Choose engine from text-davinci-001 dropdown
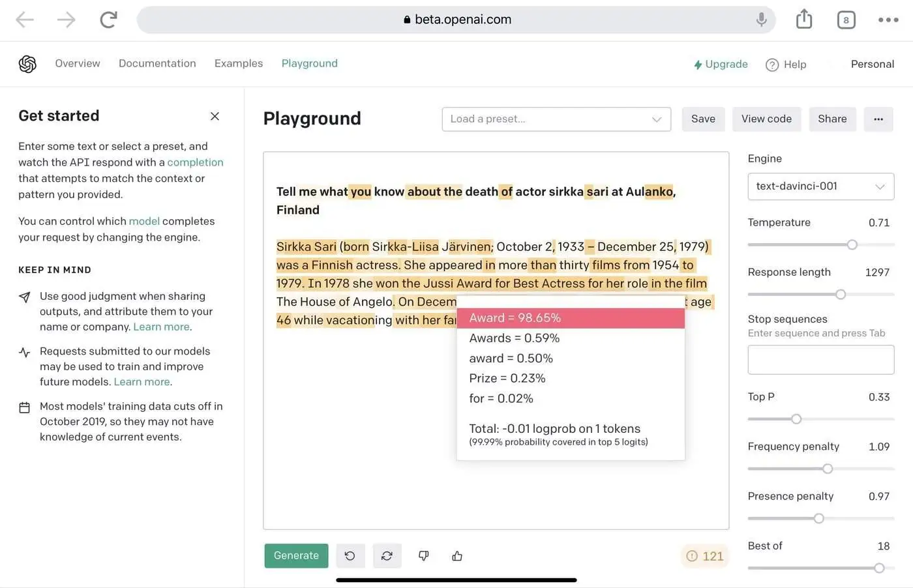 click(x=820, y=186)
